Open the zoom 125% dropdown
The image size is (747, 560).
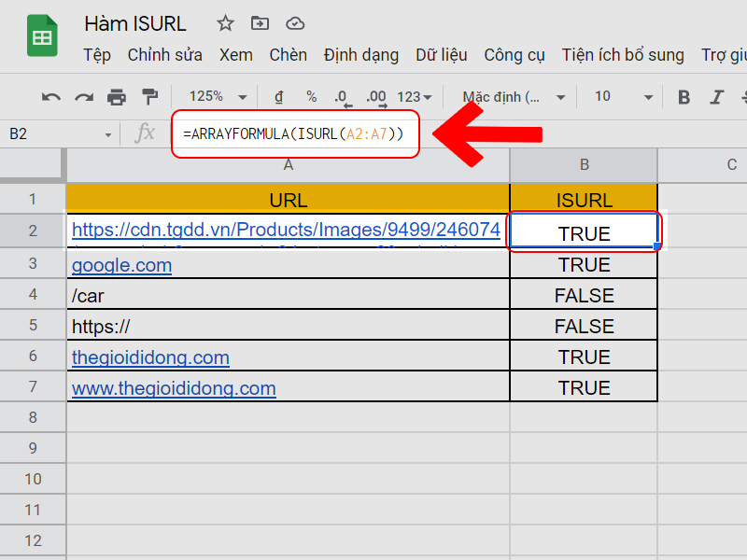click(x=218, y=97)
